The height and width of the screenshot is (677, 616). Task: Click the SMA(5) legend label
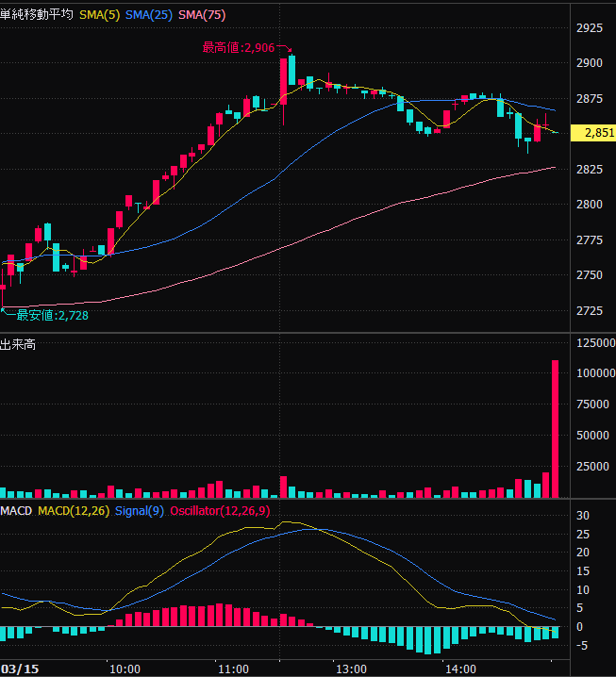99,15
